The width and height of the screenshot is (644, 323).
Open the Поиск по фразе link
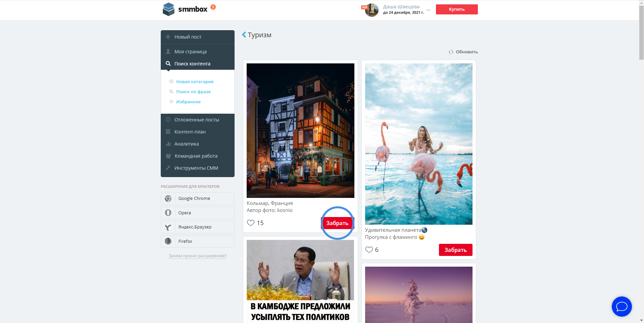pos(193,92)
